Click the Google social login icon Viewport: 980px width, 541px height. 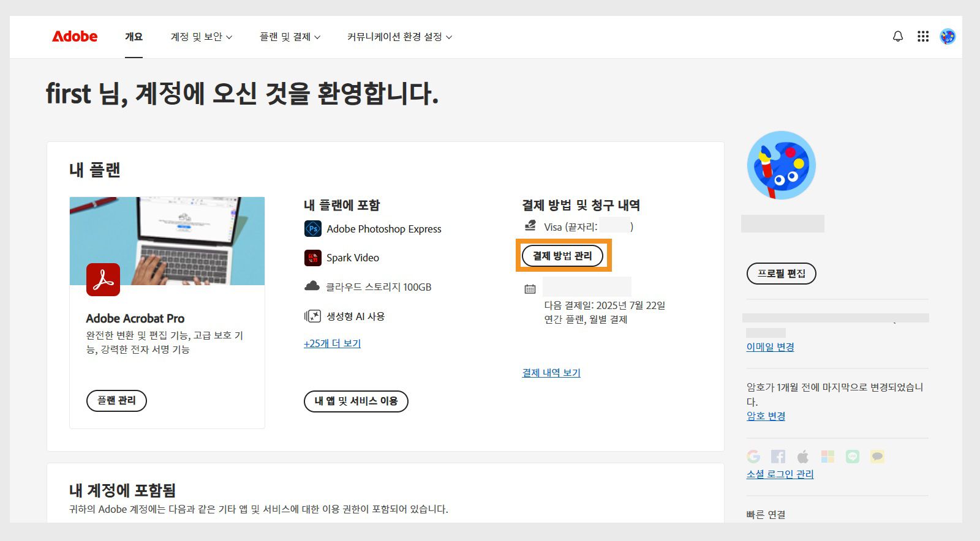point(753,457)
